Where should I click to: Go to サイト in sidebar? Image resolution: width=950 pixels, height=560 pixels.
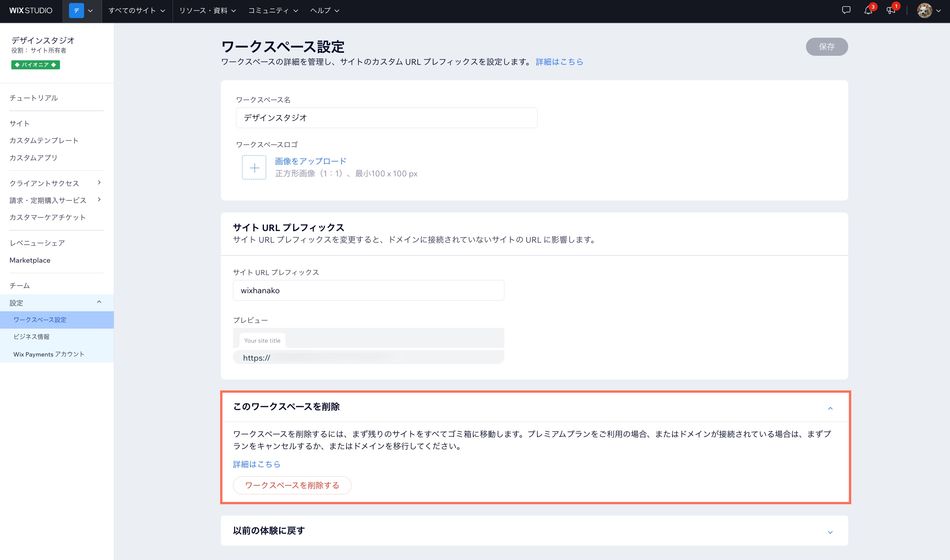click(20, 123)
